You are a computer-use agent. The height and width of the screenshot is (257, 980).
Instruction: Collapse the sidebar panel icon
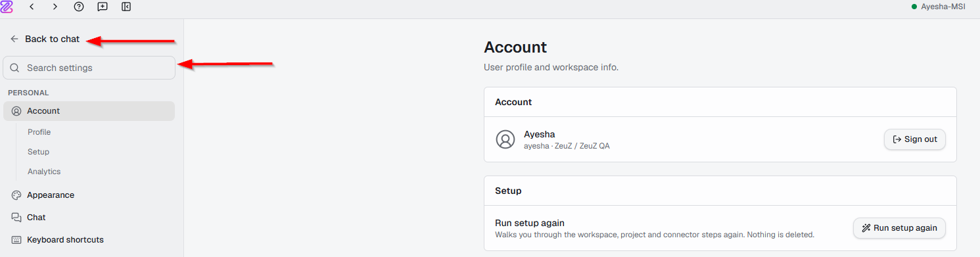coord(126,7)
